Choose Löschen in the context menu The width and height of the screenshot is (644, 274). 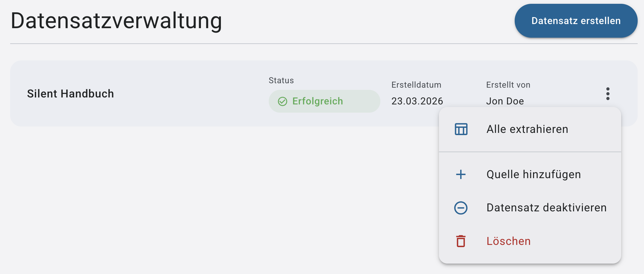coord(508,241)
